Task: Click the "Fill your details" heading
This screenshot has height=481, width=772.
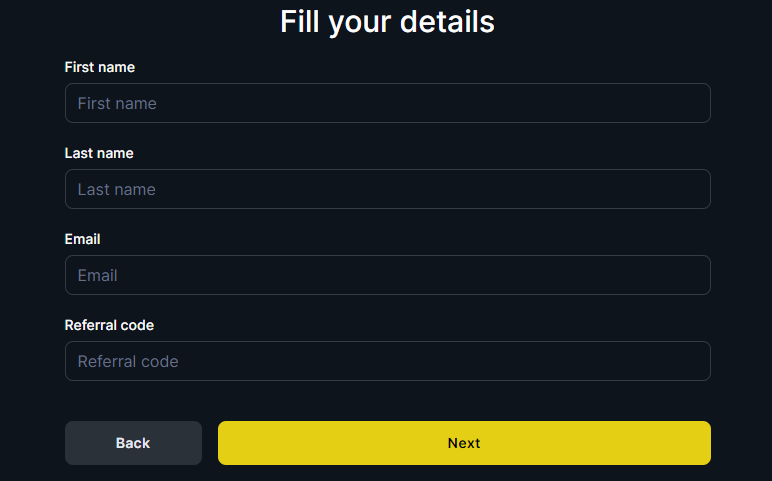Action: pyautogui.click(x=387, y=21)
